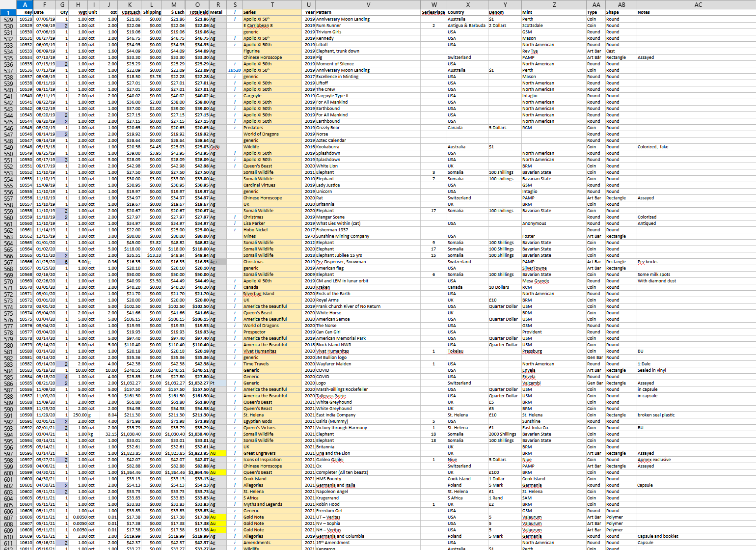Click the 'Cardinal Virtues' series cell

pyautogui.click(x=272, y=185)
